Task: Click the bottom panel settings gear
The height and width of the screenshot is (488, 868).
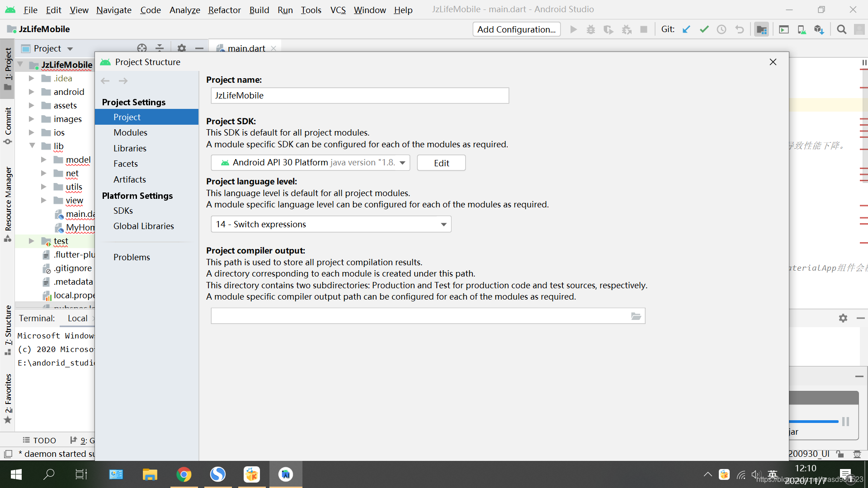Action: (843, 318)
